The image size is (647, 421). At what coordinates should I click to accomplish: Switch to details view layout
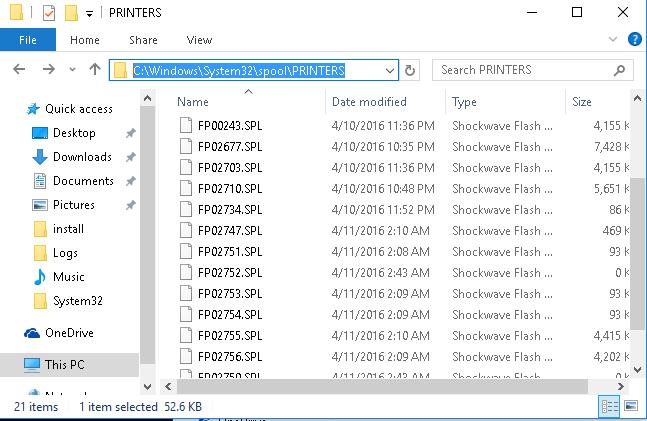[x=610, y=406]
